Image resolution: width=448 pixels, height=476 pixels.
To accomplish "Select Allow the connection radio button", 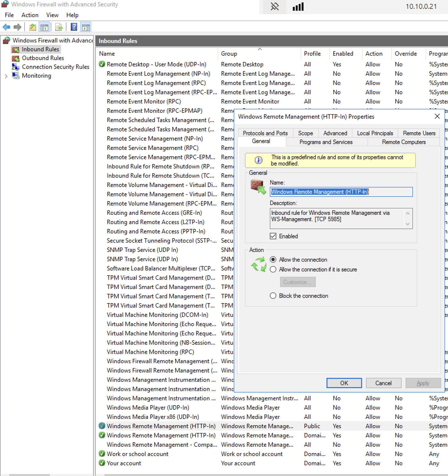I will tap(273, 259).
